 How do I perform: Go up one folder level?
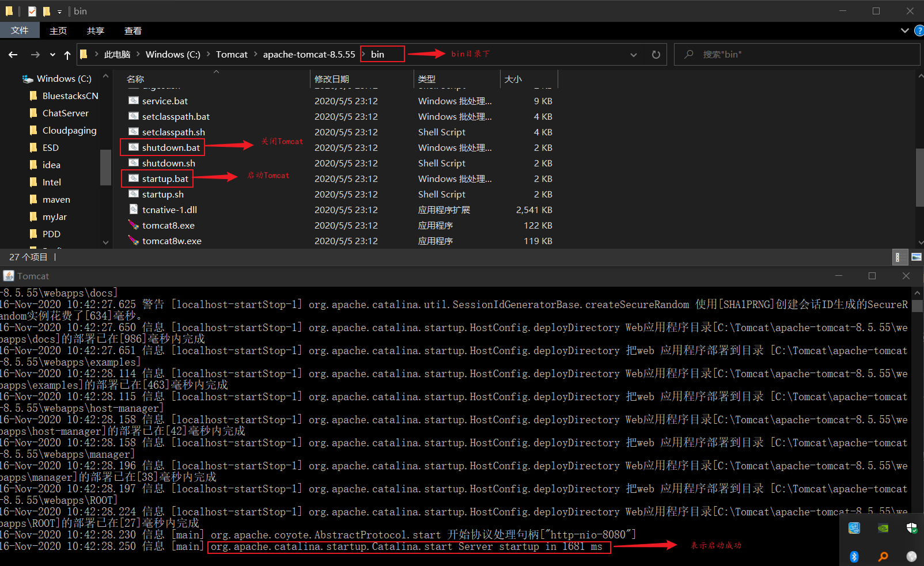point(67,55)
